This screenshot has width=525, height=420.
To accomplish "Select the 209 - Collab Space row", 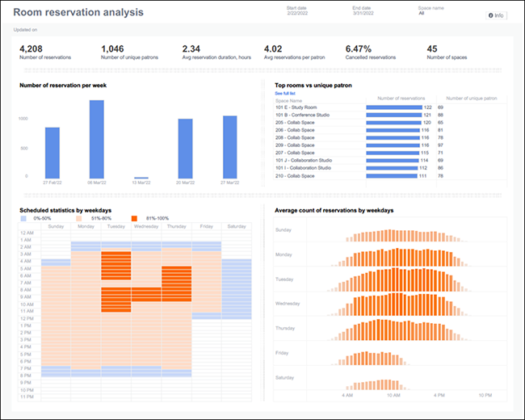I will tap(390, 145).
